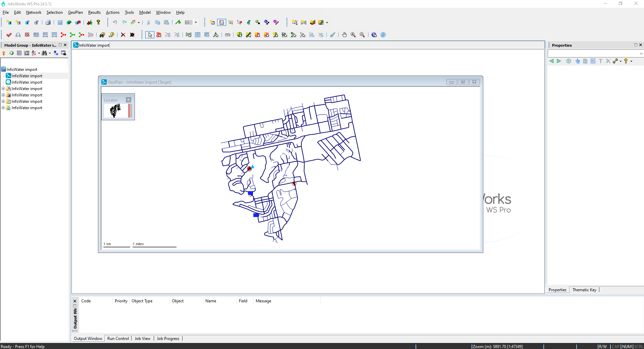Open the Properties object selector dropdown

click(x=641, y=53)
